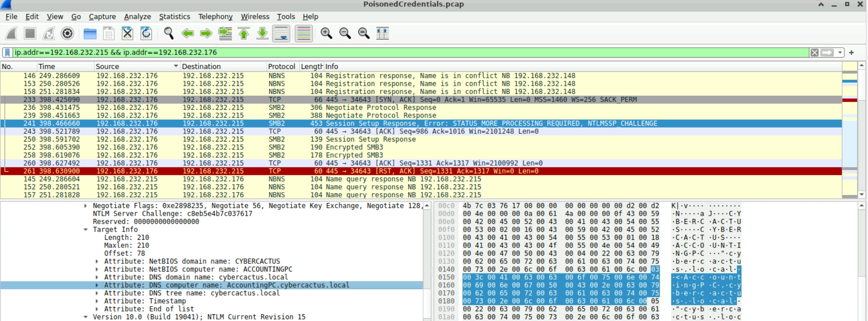868x321 pixels.
Task: Expand NetBIOS computer name ACCOUNTINGPC attribute
Action: click(97, 269)
